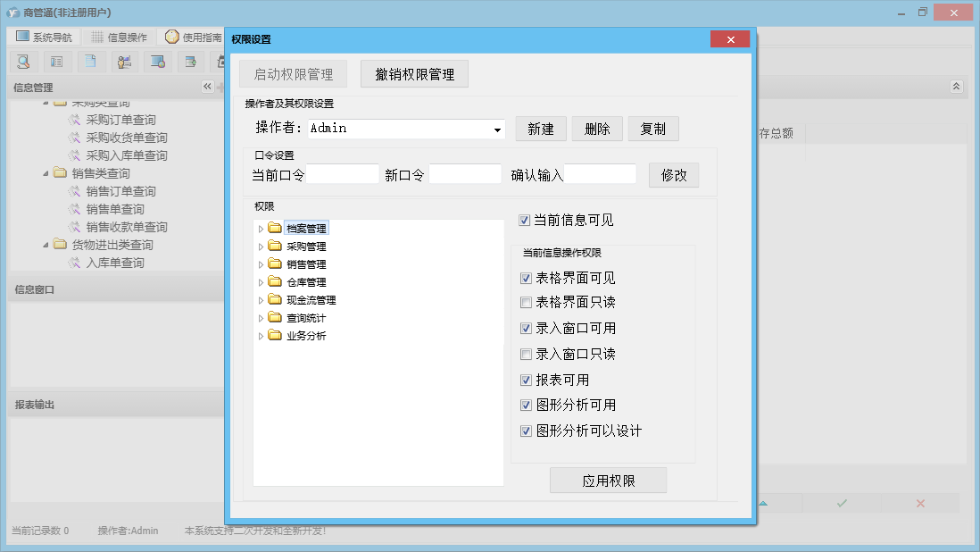Collapse the 货物进出类查询 tree node
The image size is (980, 552).
pyautogui.click(x=46, y=245)
